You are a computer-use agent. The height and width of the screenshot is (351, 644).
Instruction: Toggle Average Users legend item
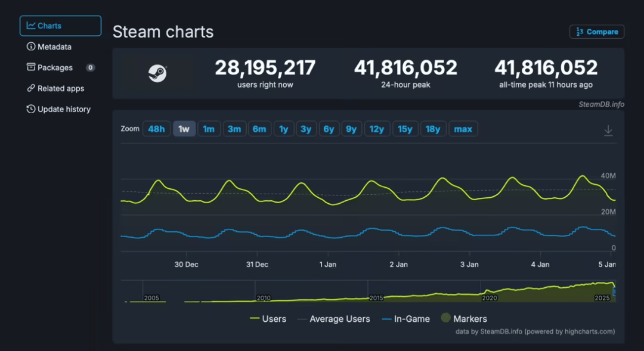click(333, 319)
